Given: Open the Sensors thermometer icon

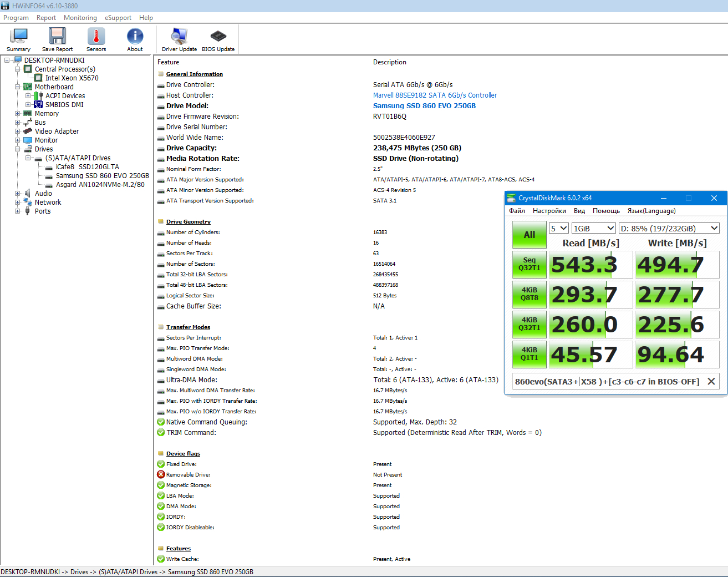Looking at the screenshot, I should tap(96, 39).
